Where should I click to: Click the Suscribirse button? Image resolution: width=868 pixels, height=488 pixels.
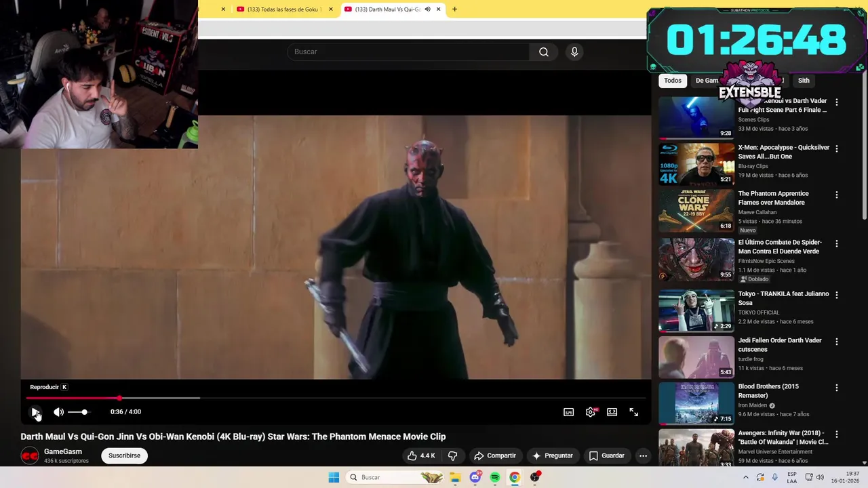124,455
